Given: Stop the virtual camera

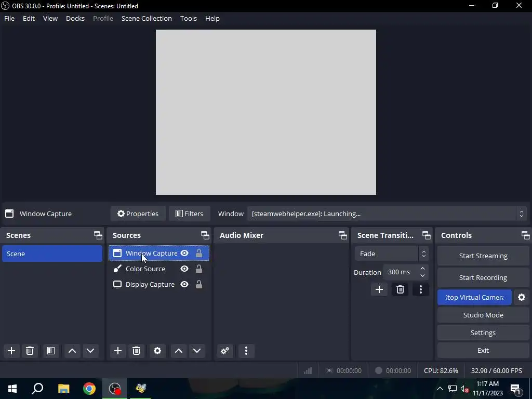Looking at the screenshot, I should (x=474, y=297).
